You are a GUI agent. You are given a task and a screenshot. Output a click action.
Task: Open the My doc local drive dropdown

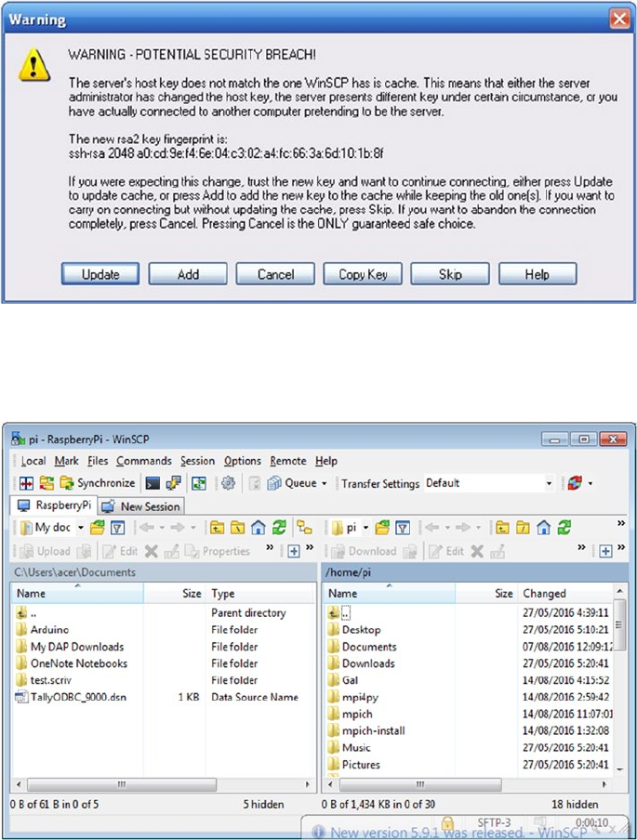click(x=52, y=528)
